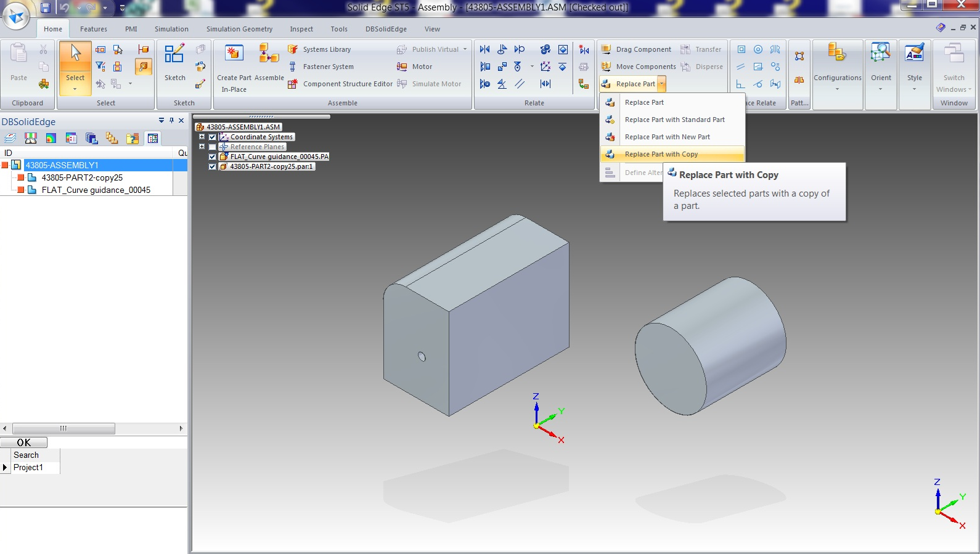The height and width of the screenshot is (554, 980).
Task: Expand the Orient dropdown arrow
Action: click(x=880, y=89)
